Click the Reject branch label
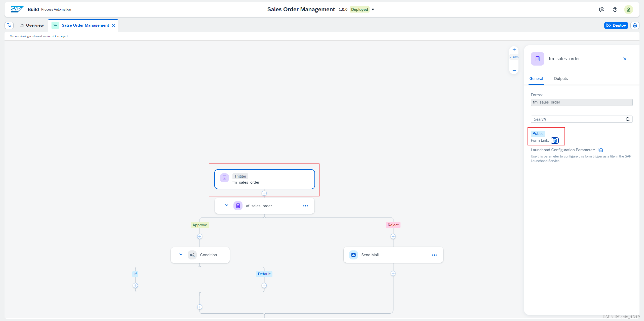644x321 pixels. (393, 225)
